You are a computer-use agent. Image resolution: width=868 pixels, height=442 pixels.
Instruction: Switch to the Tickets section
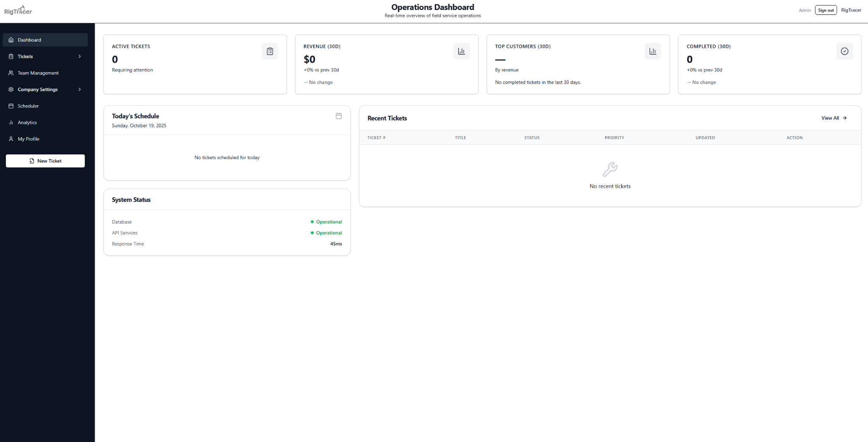click(x=25, y=56)
